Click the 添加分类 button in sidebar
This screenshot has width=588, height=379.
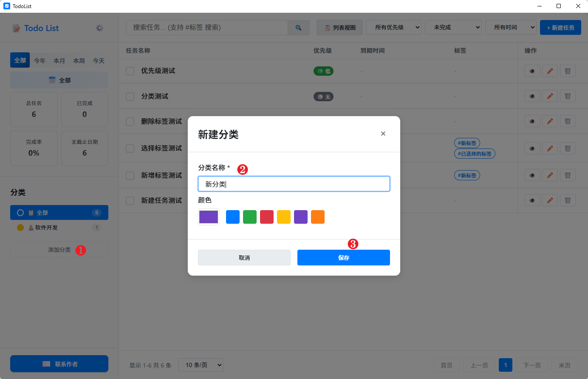59,250
